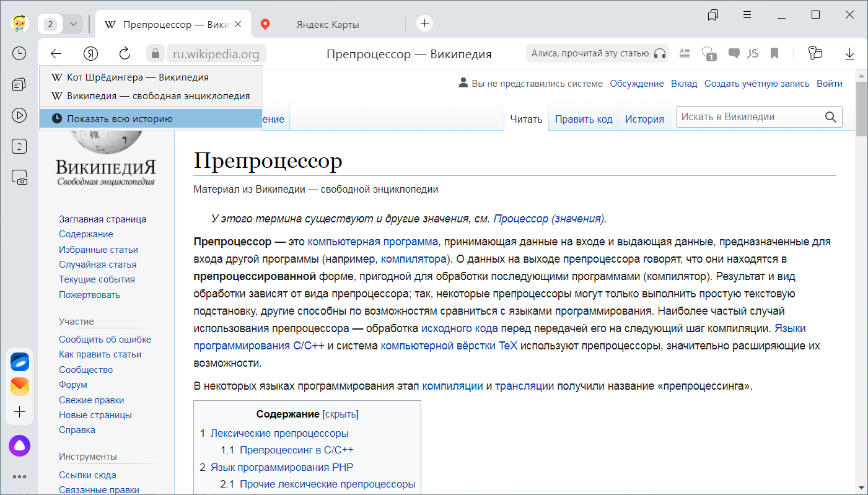Screen dimensions: 868x495
Task: Click Создать учётную запись link
Action: point(757,84)
